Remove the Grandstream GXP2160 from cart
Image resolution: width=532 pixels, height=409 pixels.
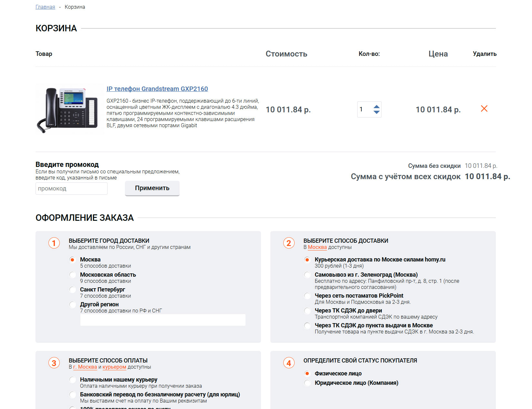tap(484, 109)
